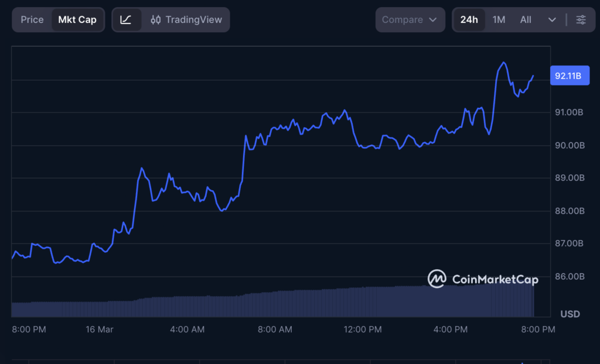Click the candle glyph before TradingView label
This screenshot has width=600, height=364.
[156, 19]
